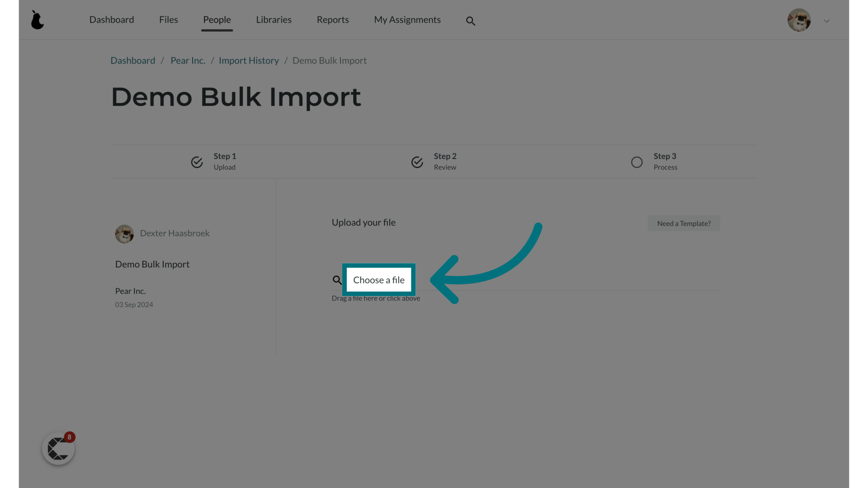The image size is (868, 488).
Task: Toggle the Step 3 Process radio button
Action: [637, 161]
